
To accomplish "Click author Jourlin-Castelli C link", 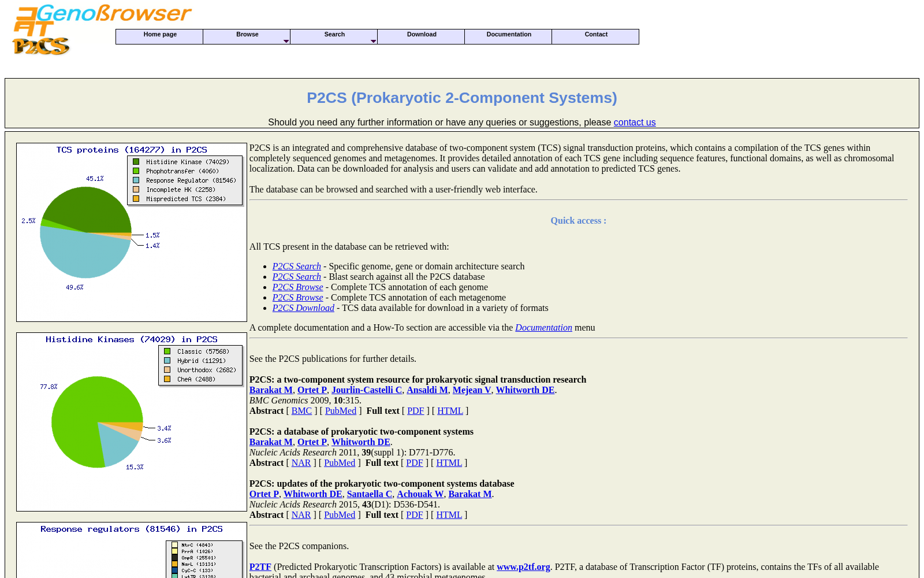I will 367,390.
